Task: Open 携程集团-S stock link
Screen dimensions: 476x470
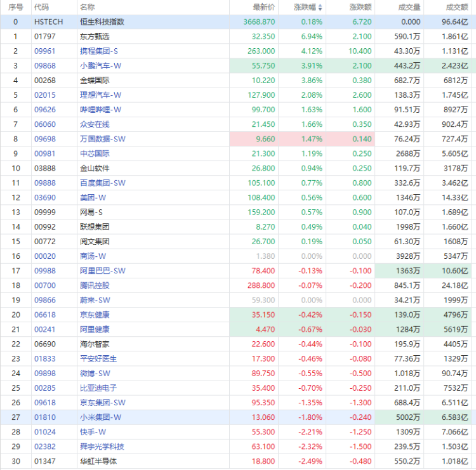Action: point(98,51)
